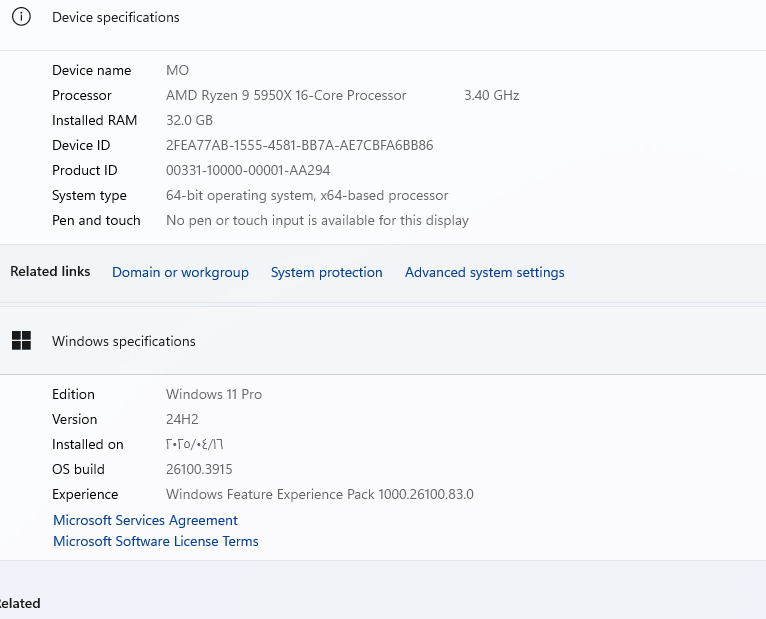
Task: Click the Installed on label
Action: point(87,444)
